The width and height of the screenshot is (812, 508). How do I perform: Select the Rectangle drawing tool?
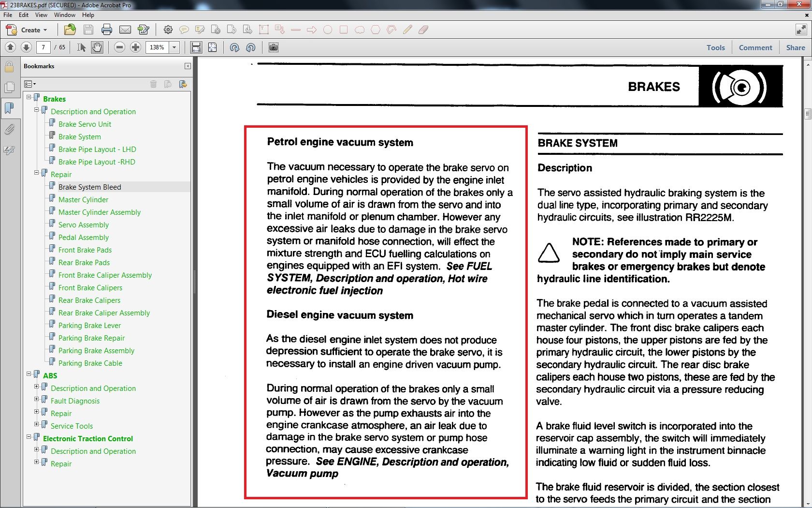coord(343,30)
